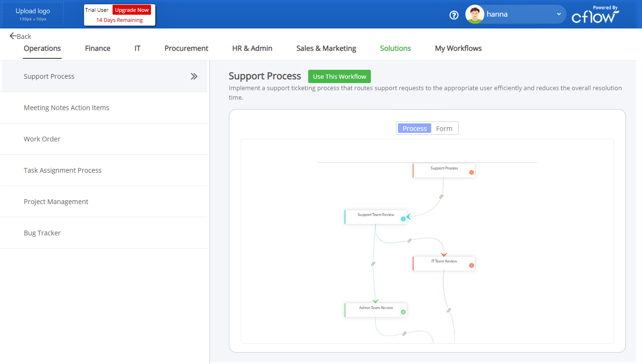This screenshot has width=642, height=364.
Task: Open the My Workflows tab
Action: 458,48
